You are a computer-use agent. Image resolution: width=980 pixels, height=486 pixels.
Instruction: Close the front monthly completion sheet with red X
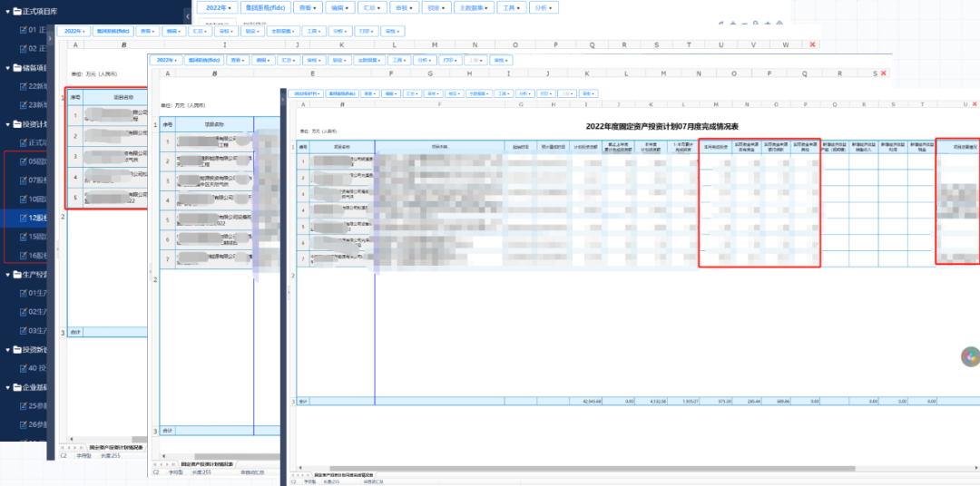974,104
